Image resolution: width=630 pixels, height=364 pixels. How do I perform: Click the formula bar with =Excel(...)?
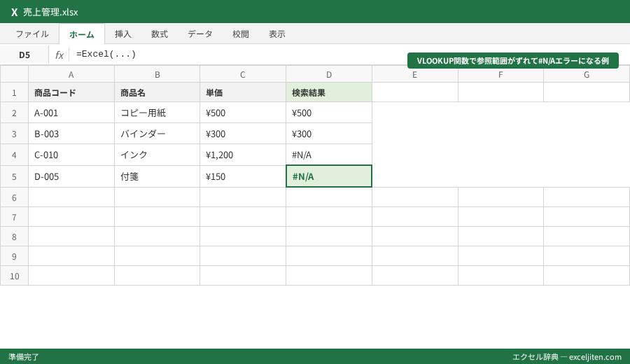click(x=348, y=54)
